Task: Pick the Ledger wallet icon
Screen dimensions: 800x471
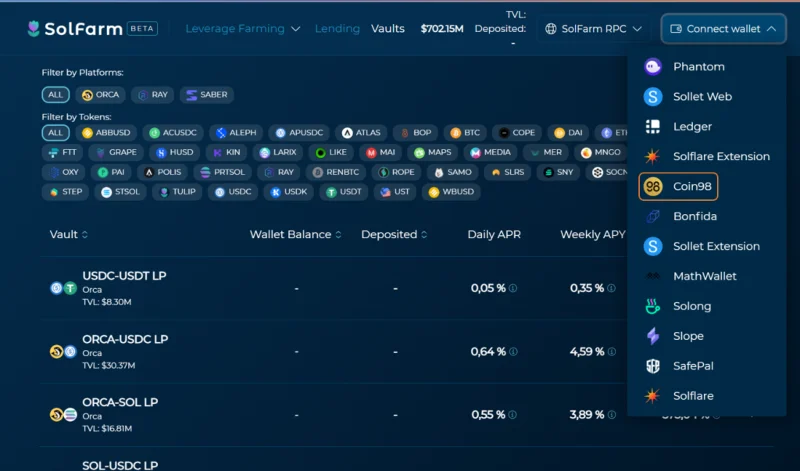Action: (653, 127)
